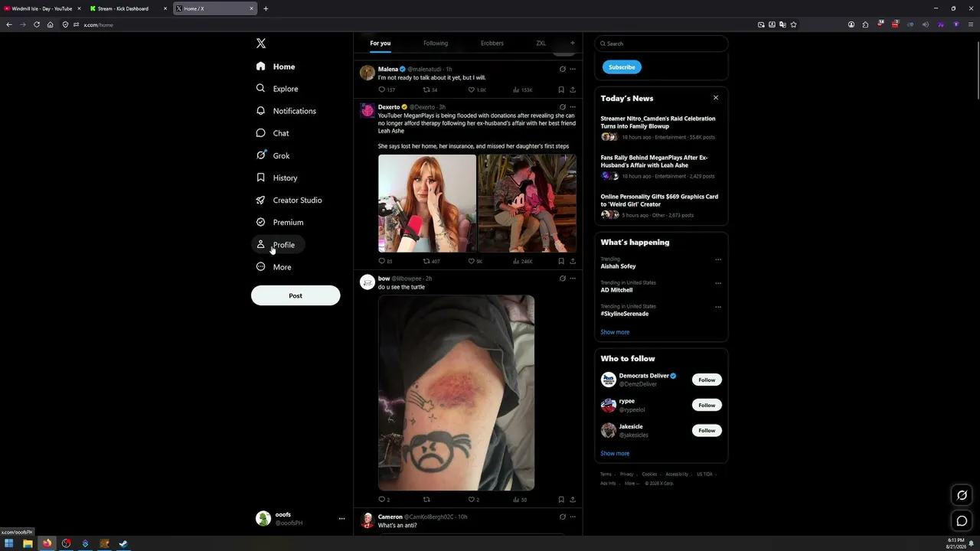Screen dimensions: 980x551
Task: Follow the rypee account
Action: tap(707, 405)
